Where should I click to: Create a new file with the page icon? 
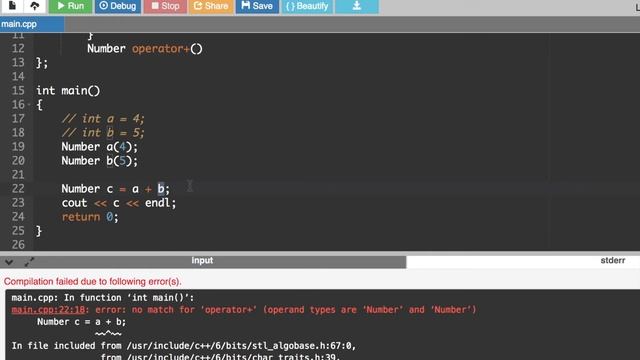[x=12, y=6]
